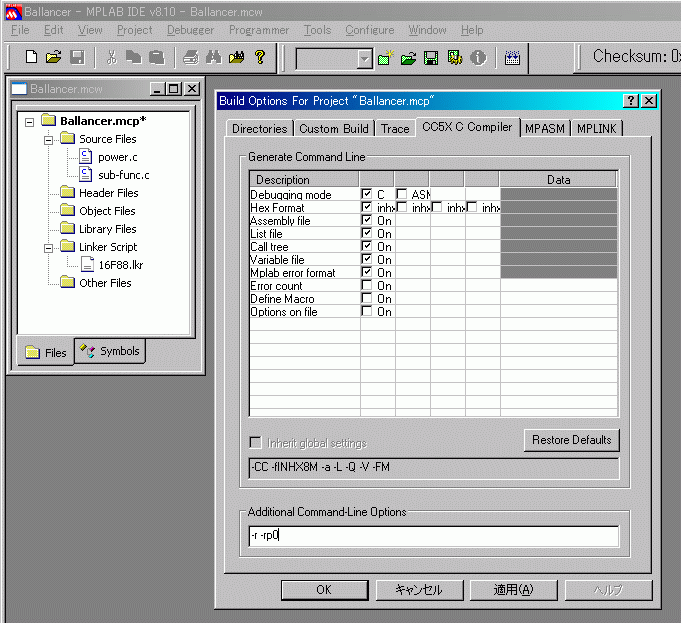Screen dimensions: 681x623
Task: Open the Configure menu
Action: coord(370,30)
